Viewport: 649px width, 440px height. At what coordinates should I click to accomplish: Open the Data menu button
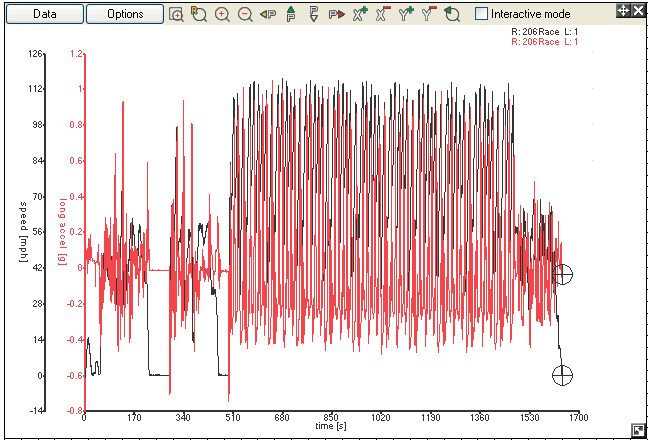(43, 14)
